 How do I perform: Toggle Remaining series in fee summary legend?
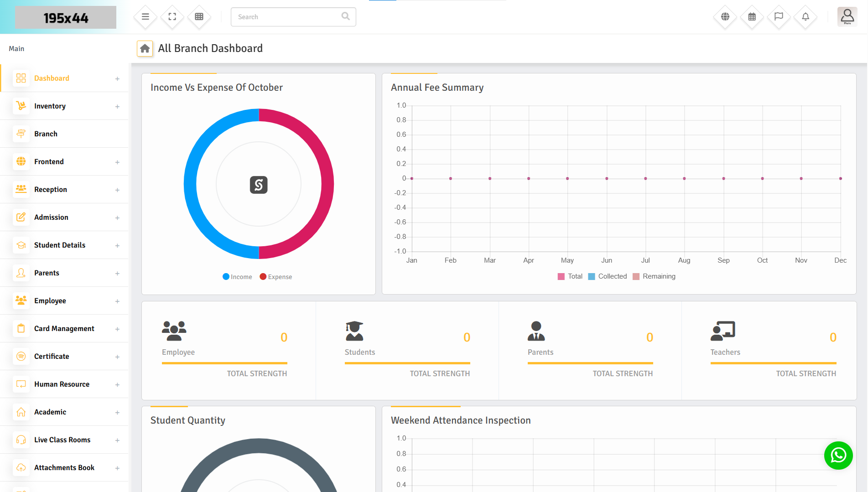point(654,276)
